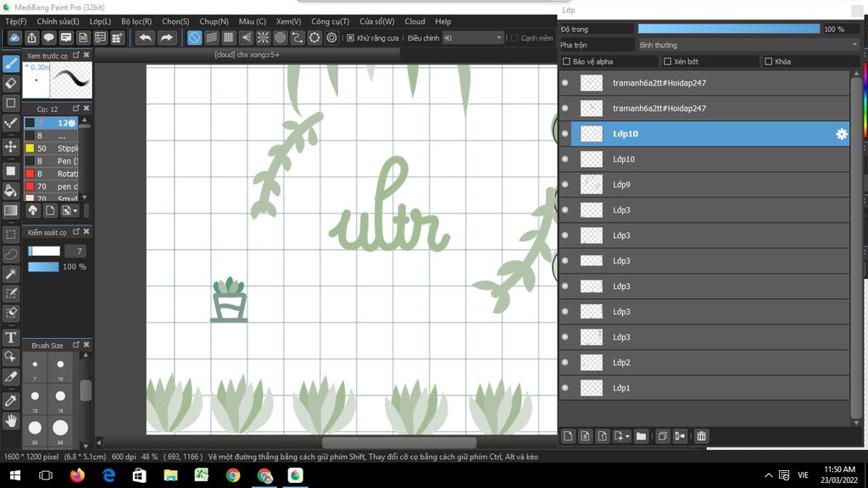Pop out the Brush Size panel
The height and width of the screenshot is (488, 868).
pos(75,345)
